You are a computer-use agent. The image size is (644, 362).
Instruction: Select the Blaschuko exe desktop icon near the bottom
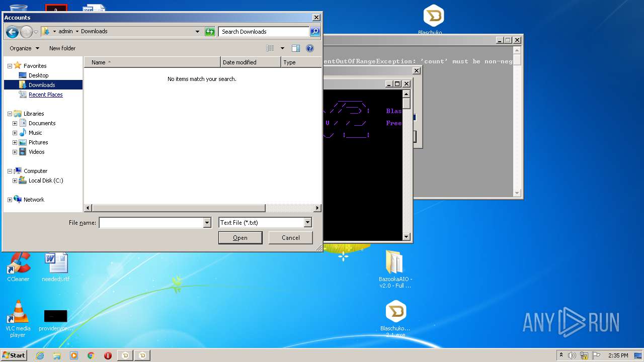tap(395, 319)
